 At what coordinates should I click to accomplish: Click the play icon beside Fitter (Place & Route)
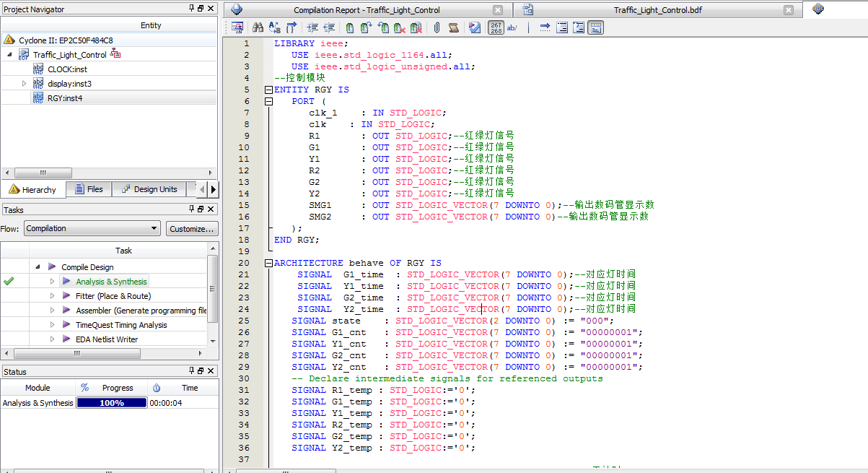pyautogui.click(x=66, y=296)
